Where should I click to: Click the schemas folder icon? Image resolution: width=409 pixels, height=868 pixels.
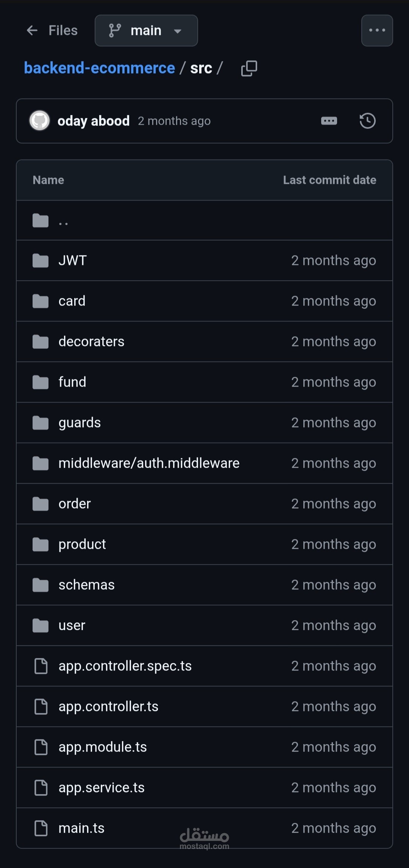tap(41, 585)
